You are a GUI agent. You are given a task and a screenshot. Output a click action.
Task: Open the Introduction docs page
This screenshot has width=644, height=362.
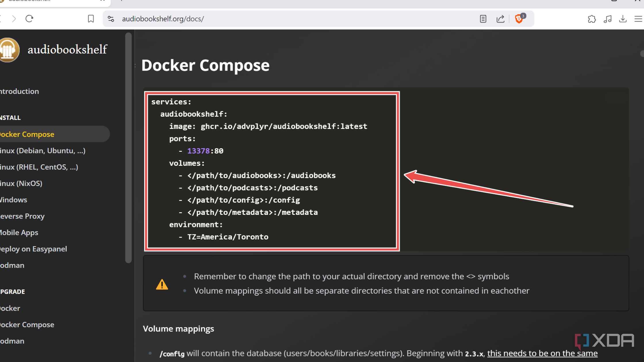click(x=20, y=91)
